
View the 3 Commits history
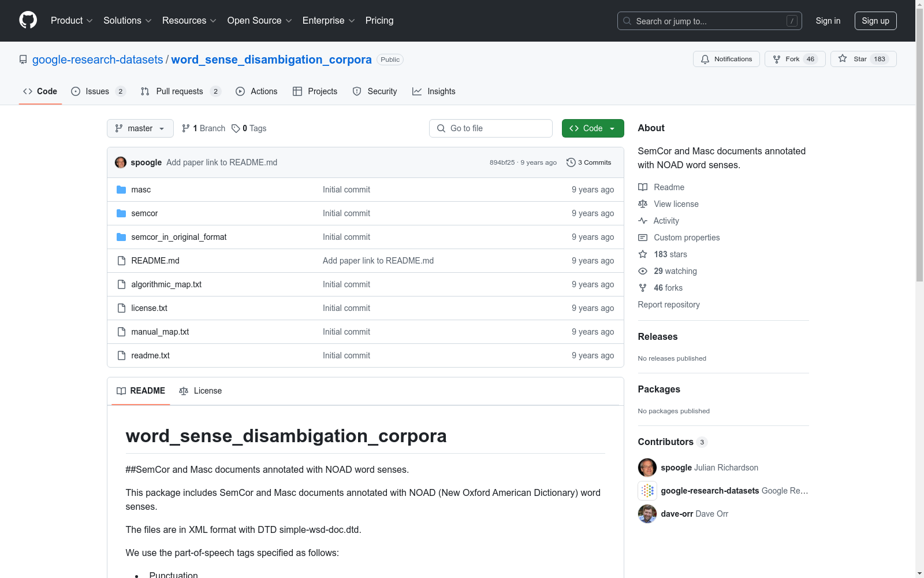589,162
